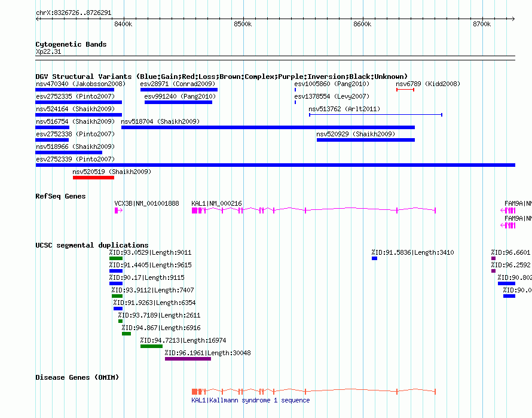532x418 pixels.
Task: Select the 8500k ruler tick label
Action: point(243,24)
